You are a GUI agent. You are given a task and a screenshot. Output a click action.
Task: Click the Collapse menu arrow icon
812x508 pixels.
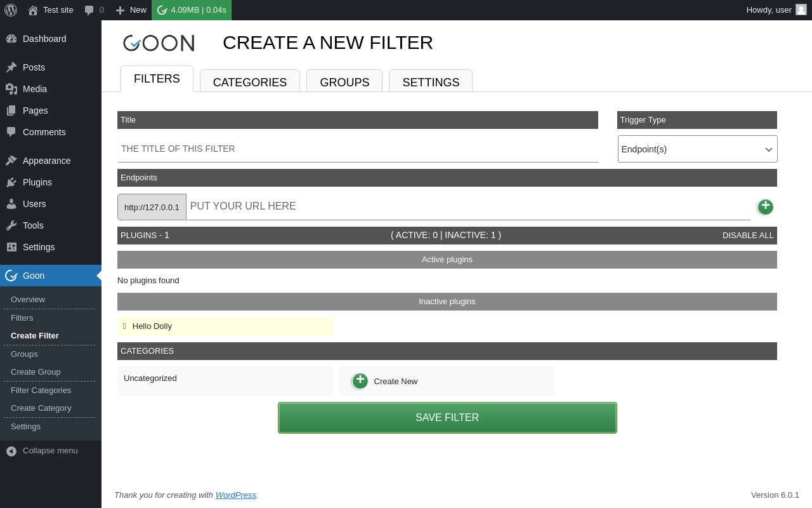pyautogui.click(x=11, y=451)
